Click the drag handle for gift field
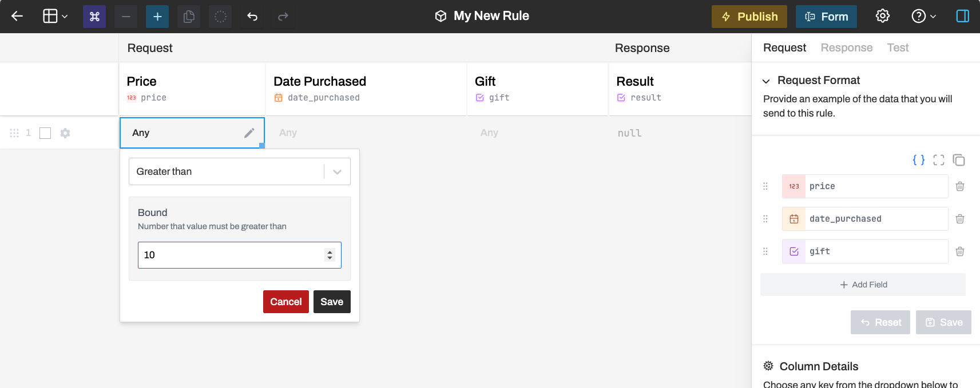The image size is (980, 388). point(765,251)
